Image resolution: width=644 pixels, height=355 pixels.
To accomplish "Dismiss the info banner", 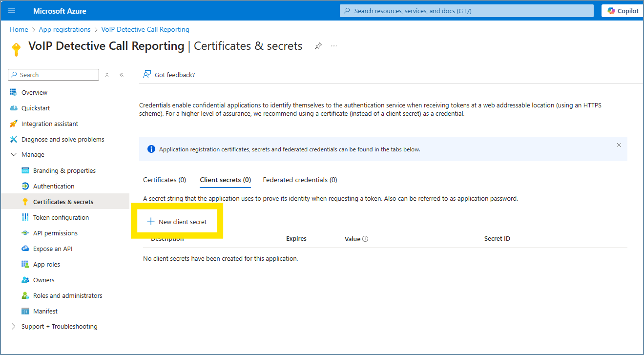I will [619, 145].
